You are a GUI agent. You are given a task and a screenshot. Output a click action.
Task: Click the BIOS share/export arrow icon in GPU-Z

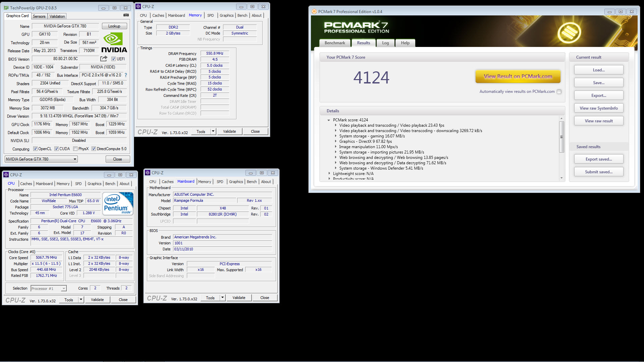click(x=104, y=59)
